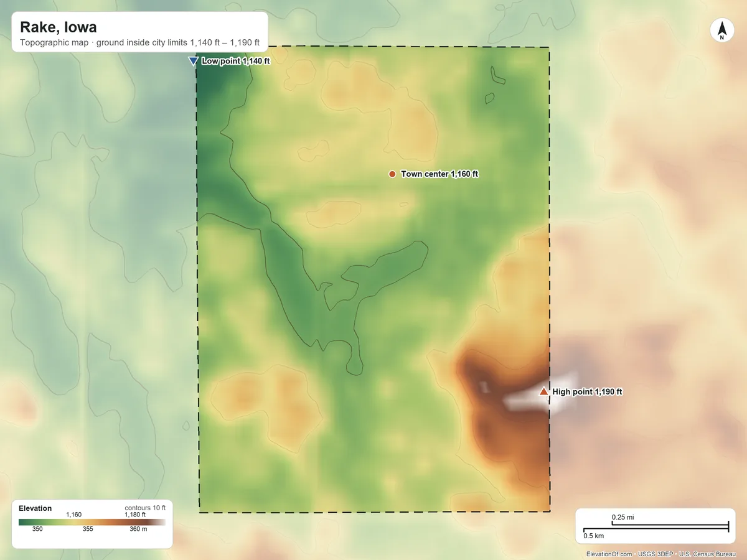Click the elevation color gradient bar
The width and height of the screenshot is (747, 560).
pyautogui.click(x=92, y=522)
